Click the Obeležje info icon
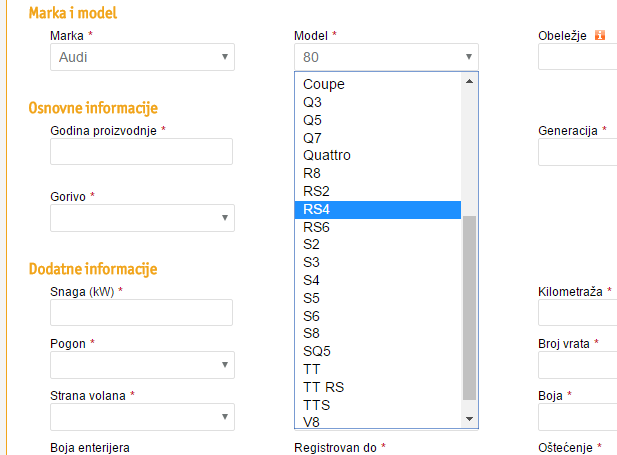This screenshot has height=455, width=617. point(600,35)
